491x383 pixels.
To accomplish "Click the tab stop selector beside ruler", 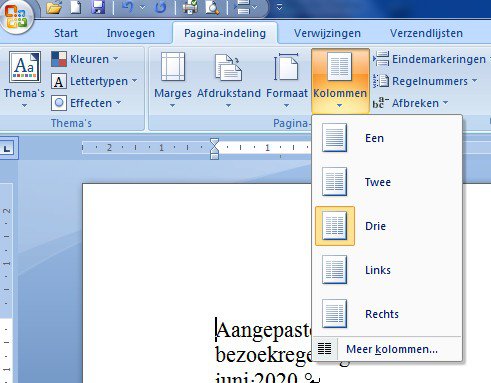I will click(7, 148).
